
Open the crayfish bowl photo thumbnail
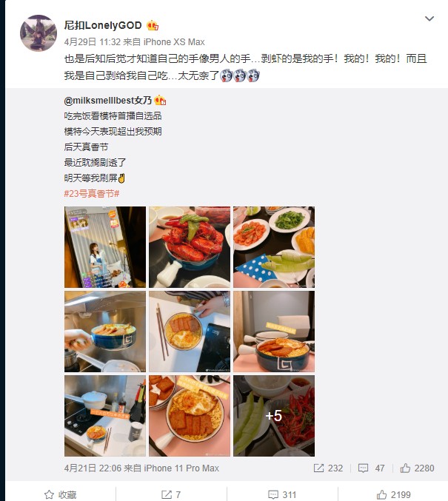point(190,247)
